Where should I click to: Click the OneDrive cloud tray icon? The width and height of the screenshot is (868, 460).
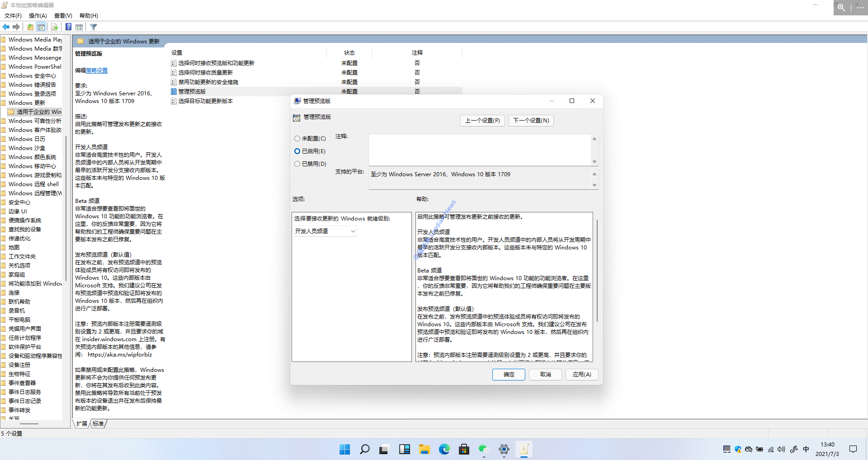749,449
